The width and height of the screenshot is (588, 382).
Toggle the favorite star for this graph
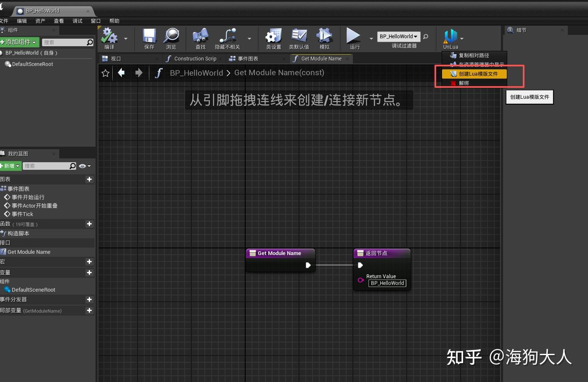(x=106, y=73)
